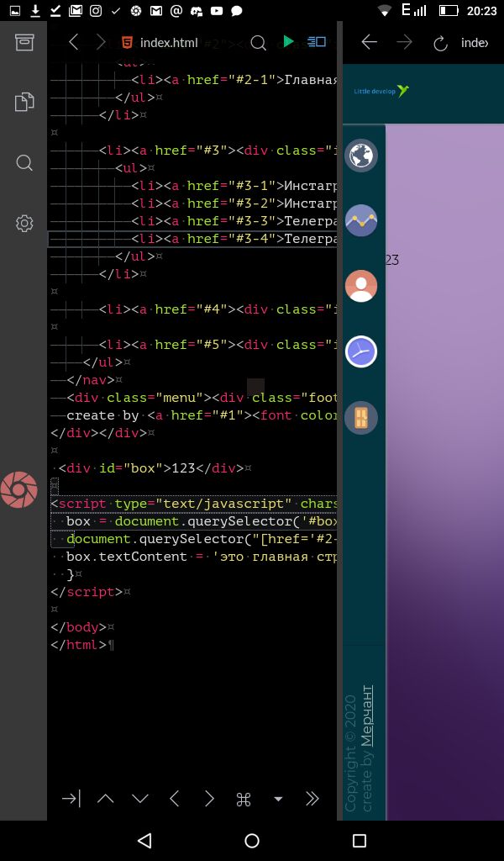Click the script type="text/javascript" line
This screenshot has width=504, height=861.
(192, 504)
